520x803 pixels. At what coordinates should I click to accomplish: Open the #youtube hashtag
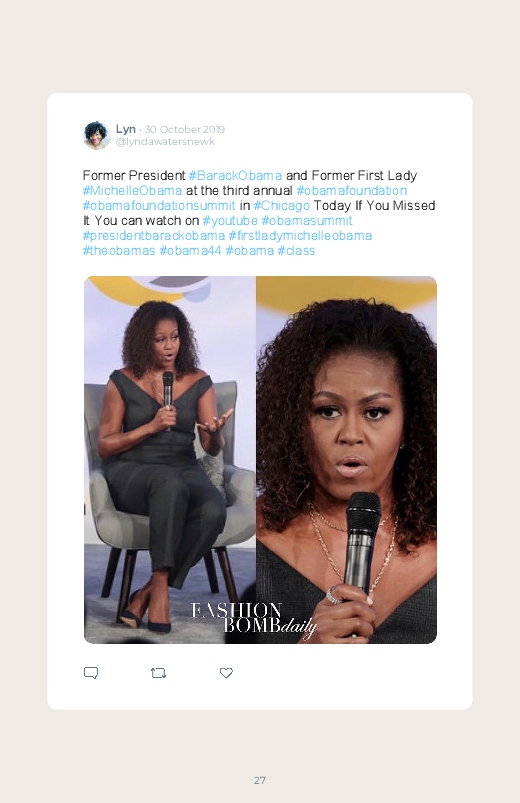point(230,221)
